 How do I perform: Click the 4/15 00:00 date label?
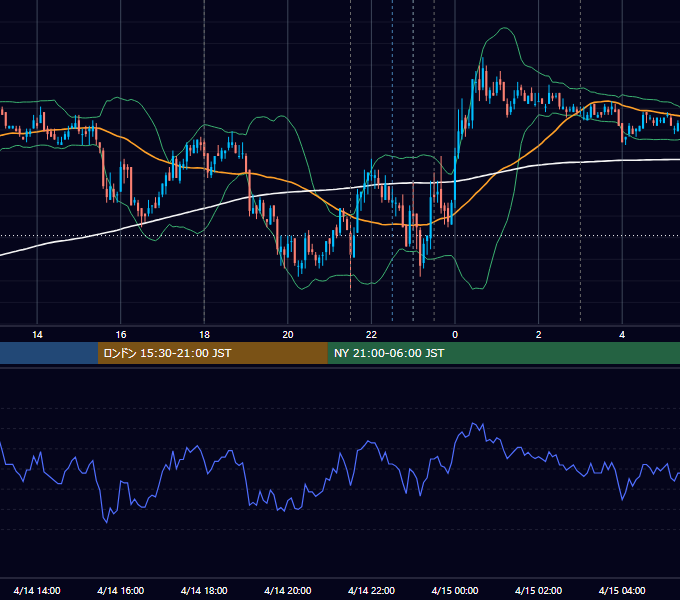(455, 590)
